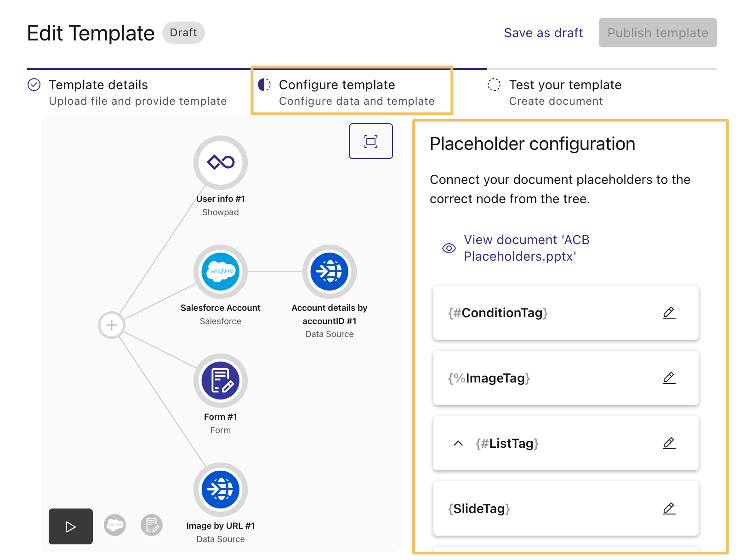Open View document 'ACB Placeholders.pptx' link
751x560 pixels.
tap(526, 248)
